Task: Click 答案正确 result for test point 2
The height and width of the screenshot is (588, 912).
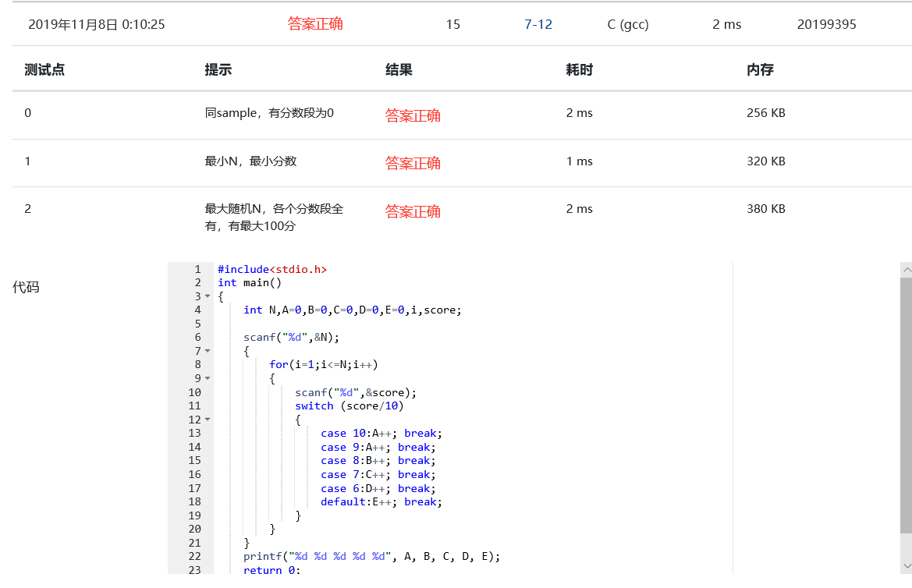Action: [x=413, y=211]
